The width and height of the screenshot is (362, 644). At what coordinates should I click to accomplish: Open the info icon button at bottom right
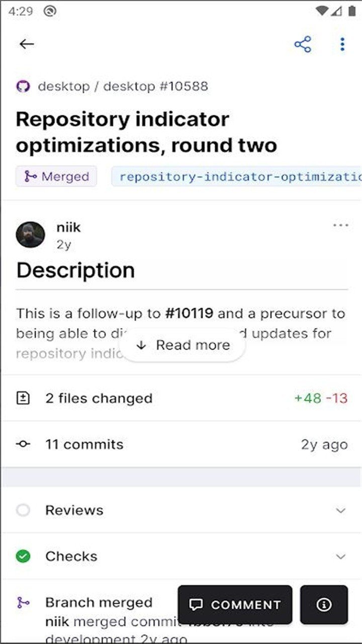pos(324,605)
